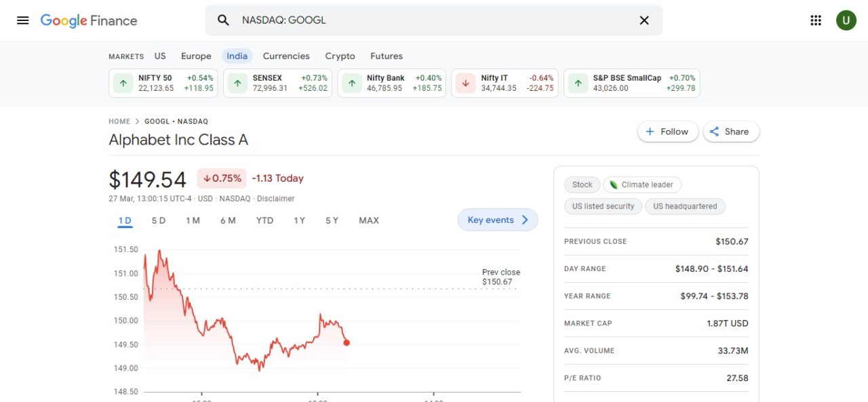Click the Climate leader chip
The height and width of the screenshot is (402, 868).
[642, 184]
